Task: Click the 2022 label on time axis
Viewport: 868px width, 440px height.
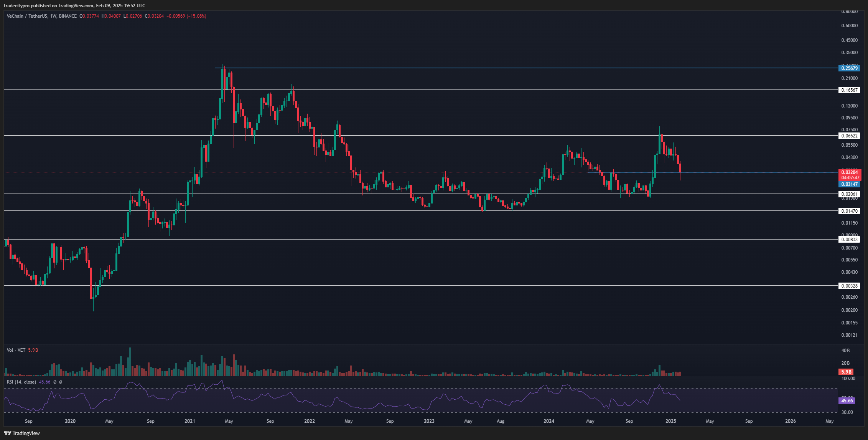Action: pyautogui.click(x=309, y=421)
